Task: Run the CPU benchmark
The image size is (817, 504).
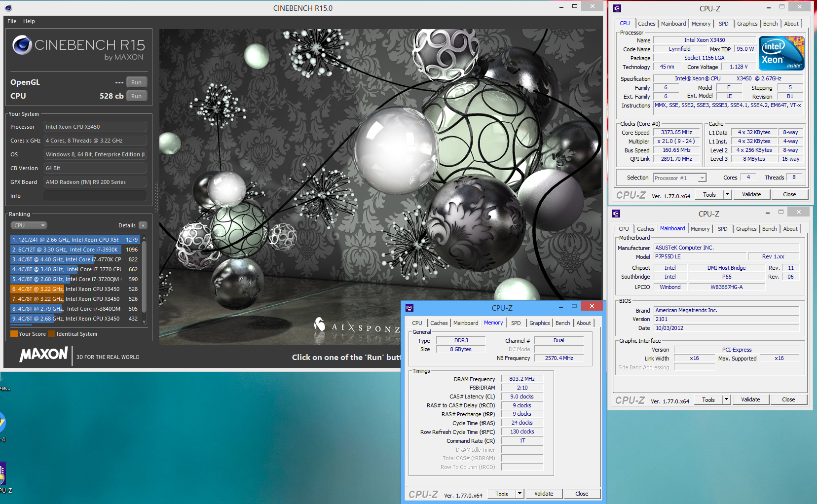Action: pyautogui.click(x=137, y=96)
